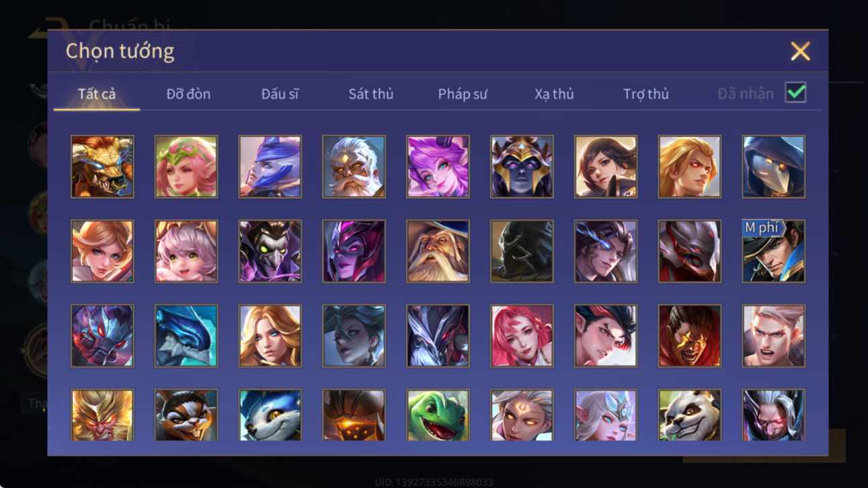
Task: Pick the blue cat hero portrait
Action: coord(270,415)
